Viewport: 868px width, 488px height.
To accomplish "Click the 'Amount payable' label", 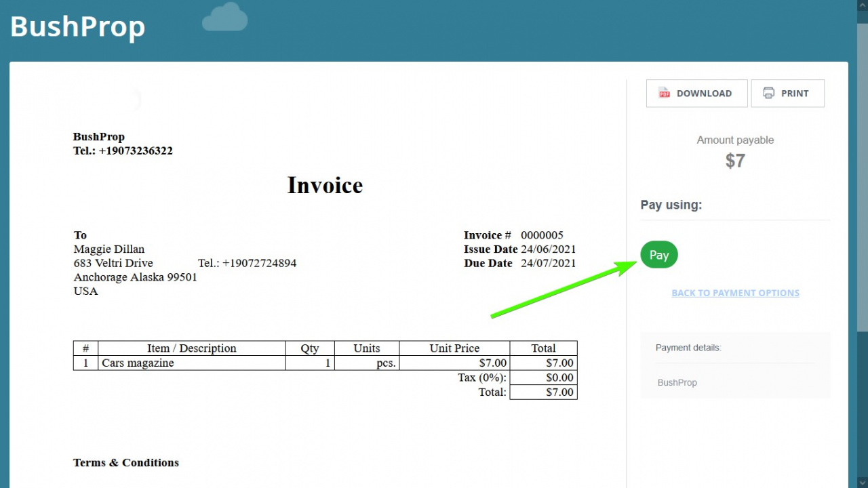I will point(735,140).
